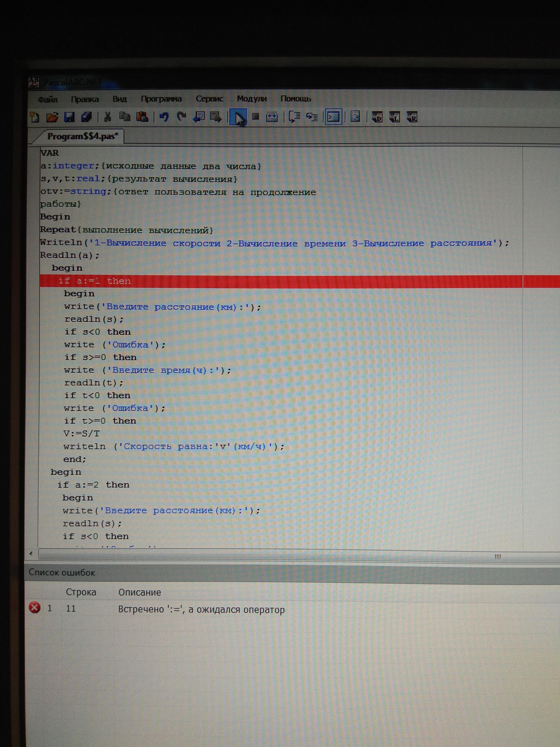Viewport: 560px width, 747px height.
Task: Click the highlighted 'if a:=1 then' line
Action: tap(95, 281)
